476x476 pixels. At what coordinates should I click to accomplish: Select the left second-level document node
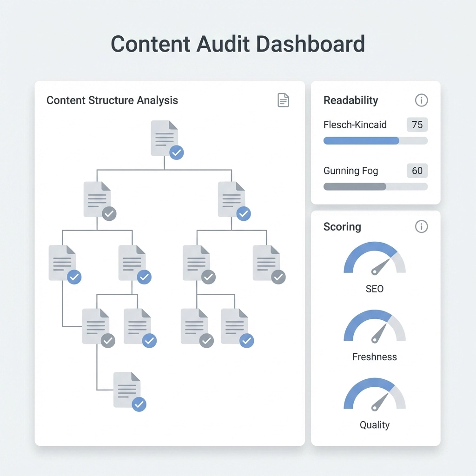pyautogui.click(x=97, y=198)
